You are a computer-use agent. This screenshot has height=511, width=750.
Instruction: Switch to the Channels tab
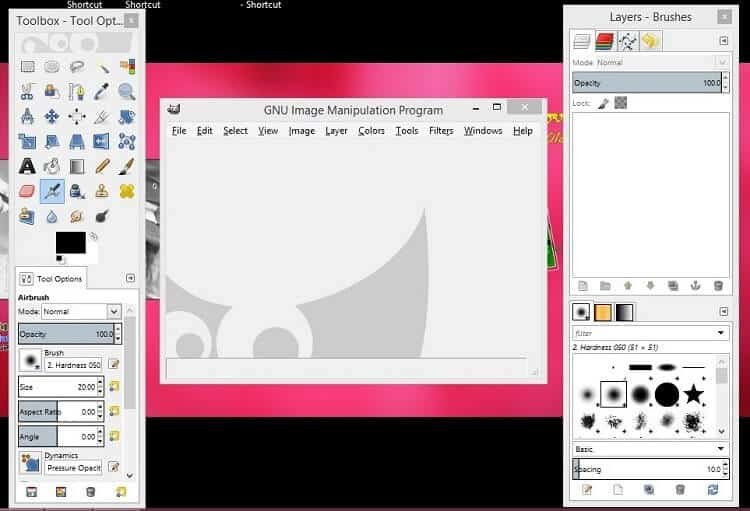point(605,42)
